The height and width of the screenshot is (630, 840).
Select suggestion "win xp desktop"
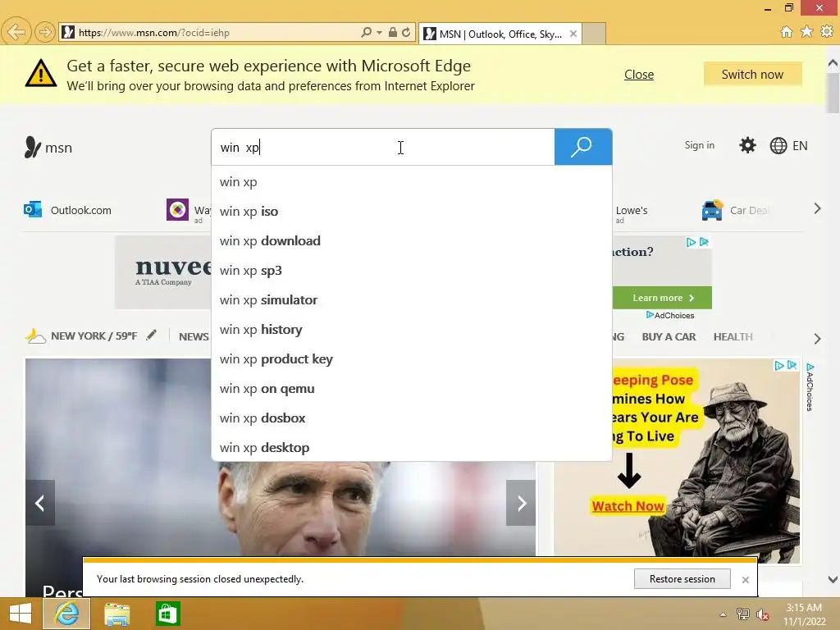412,447
